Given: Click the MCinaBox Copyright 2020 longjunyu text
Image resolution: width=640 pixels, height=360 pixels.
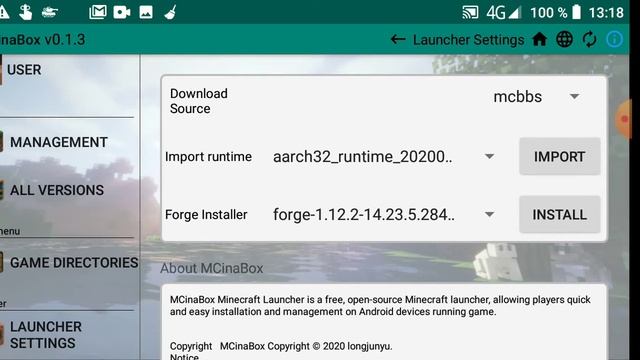Looking at the screenshot, I should pos(306,346).
